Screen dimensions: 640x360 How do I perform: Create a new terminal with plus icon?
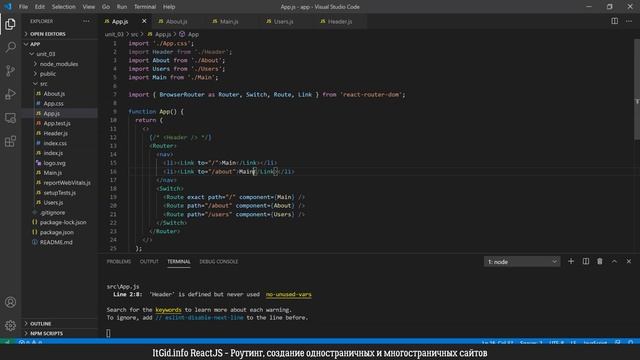571,261
